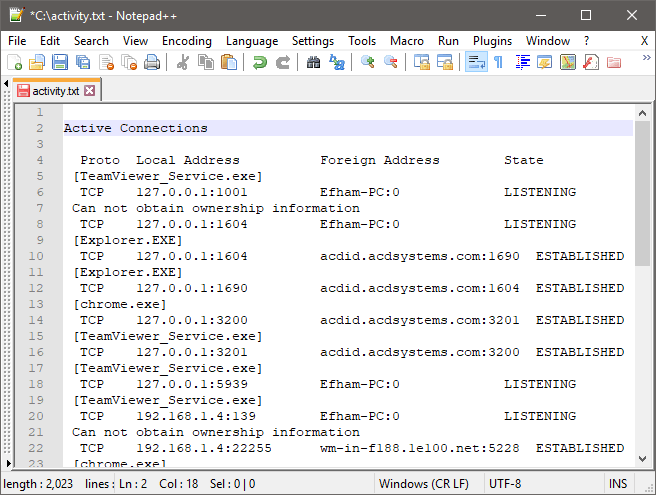The height and width of the screenshot is (495, 656).
Task: Click the Save All toolbar icon
Action: [83, 62]
